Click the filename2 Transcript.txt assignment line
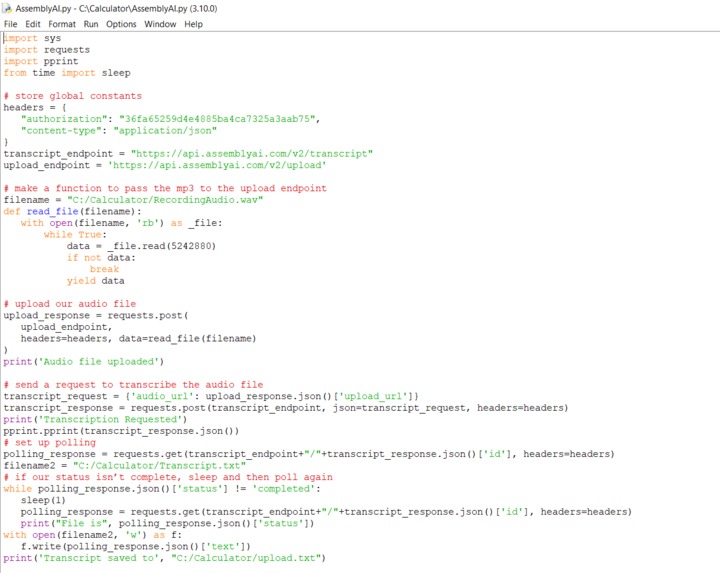The image size is (720, 573). [124, 466]
